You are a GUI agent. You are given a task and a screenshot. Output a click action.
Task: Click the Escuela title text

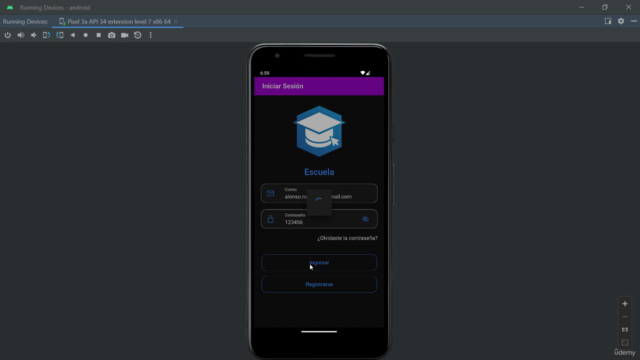pyautogui.click(x=319, y=172)
